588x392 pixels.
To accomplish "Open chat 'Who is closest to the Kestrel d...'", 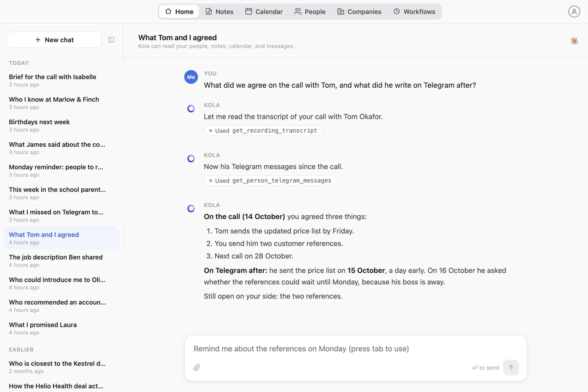I will [61, 367].
